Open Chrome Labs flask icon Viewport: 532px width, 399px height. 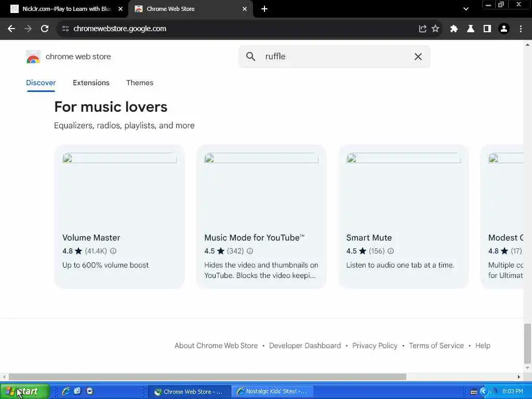(471, 29)
